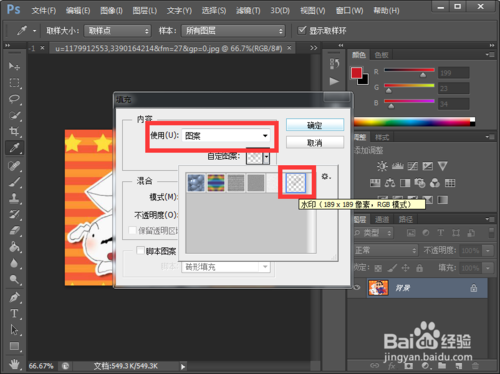Select the 水印 pattern thumbnail

[x=296, y=182]
